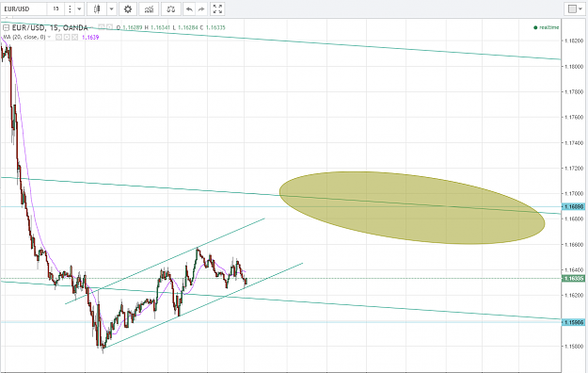Click the close value C 1.16335
Viewport: 588px width, 373px height.
[x=213, y=27]
